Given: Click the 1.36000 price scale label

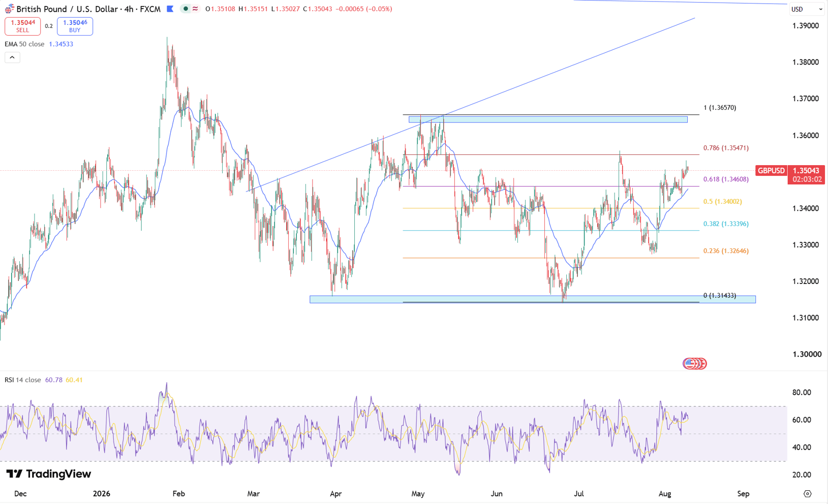Looking at the screenshot, I should [x=806, y=136].
